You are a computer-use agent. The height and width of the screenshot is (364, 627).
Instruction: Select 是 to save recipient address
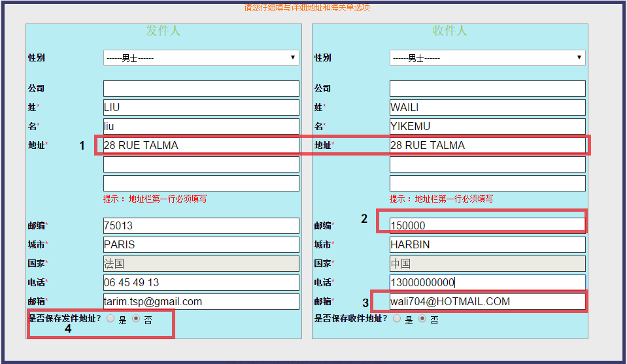coord(397,319)
